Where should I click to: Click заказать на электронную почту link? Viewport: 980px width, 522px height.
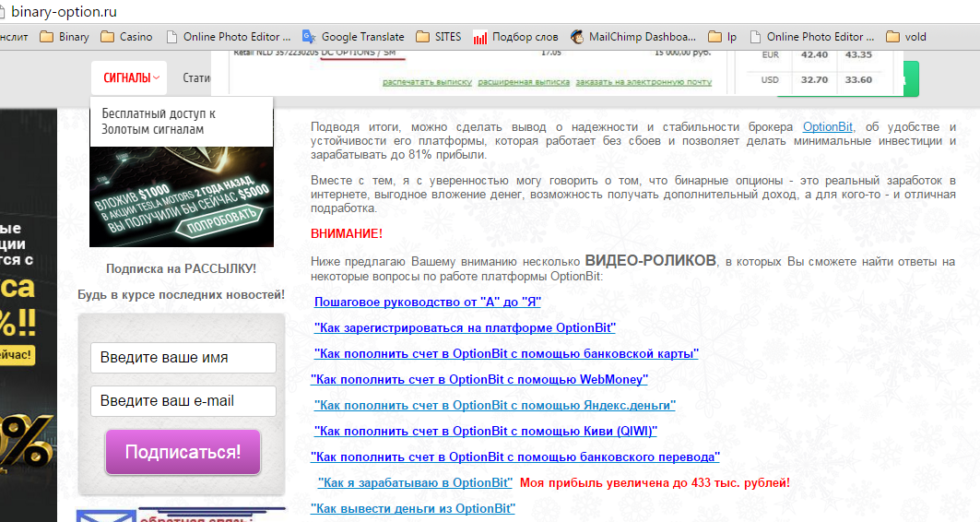pos(643,82)
